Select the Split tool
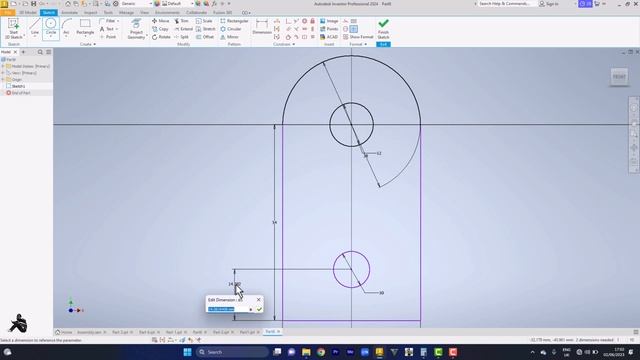The width and height of the screenshot is (640, 360). click(x=181, y=37)
